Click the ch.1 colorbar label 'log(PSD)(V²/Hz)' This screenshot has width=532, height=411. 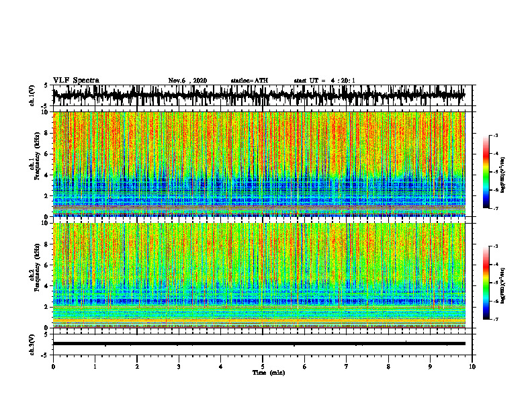(503, 175)
